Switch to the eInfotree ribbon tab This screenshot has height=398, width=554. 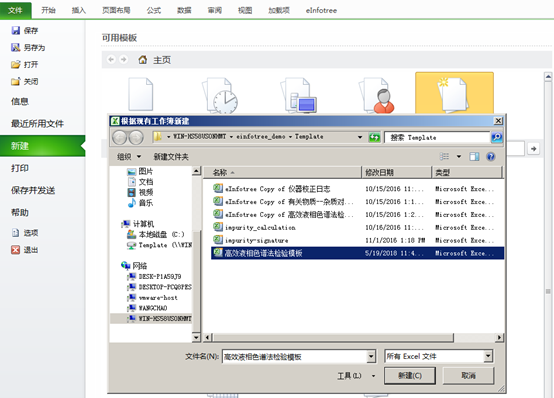(321, 10)
